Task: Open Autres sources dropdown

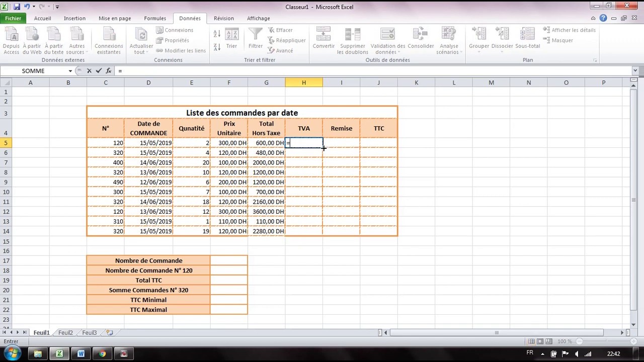Action: [x=77, y=41]
